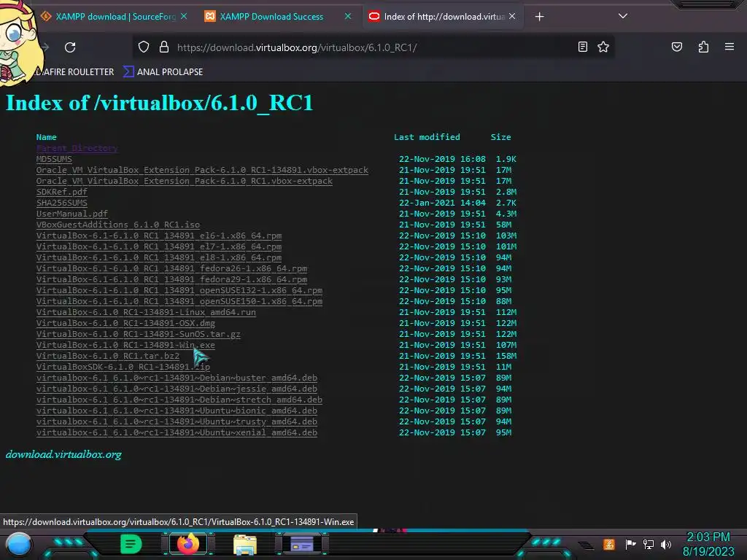Screen dimensions: 747x560
Task: Go to Parent Directory link
Action: [x=77, y=148]
